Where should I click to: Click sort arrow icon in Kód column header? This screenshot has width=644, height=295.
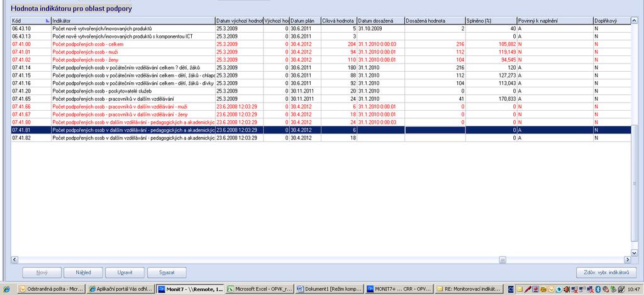(x=48, y=19)
